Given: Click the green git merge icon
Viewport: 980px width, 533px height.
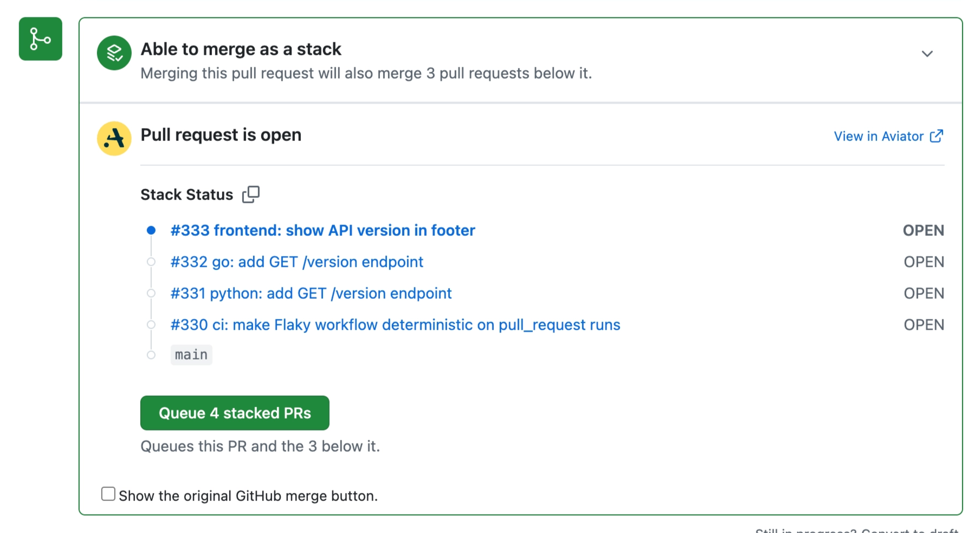Looking at the screenshot, I should pyautogui.click(x=41, y=39).
